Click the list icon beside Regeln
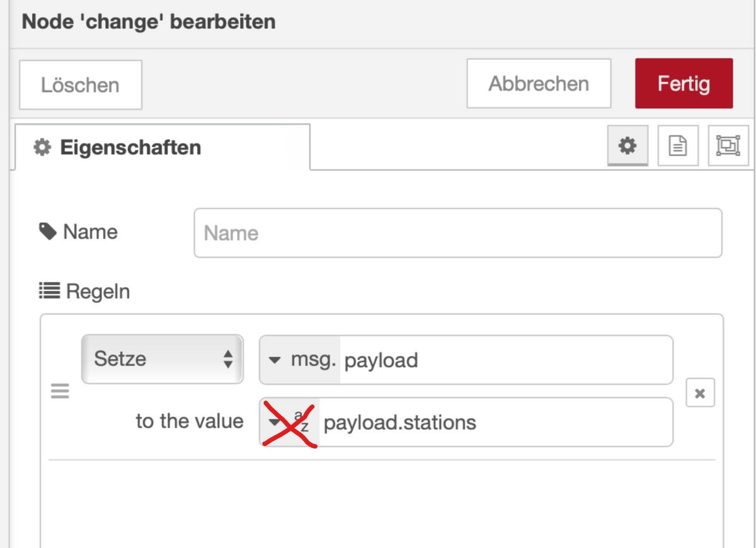This screenshot has width=756, height=548. click(x=49, y=291)
